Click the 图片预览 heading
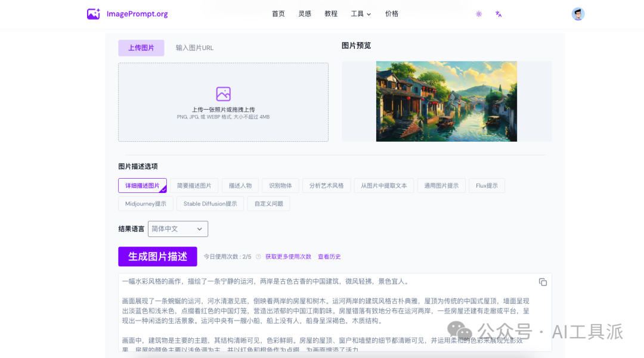 pyautogui.click(x=357, y=45)
